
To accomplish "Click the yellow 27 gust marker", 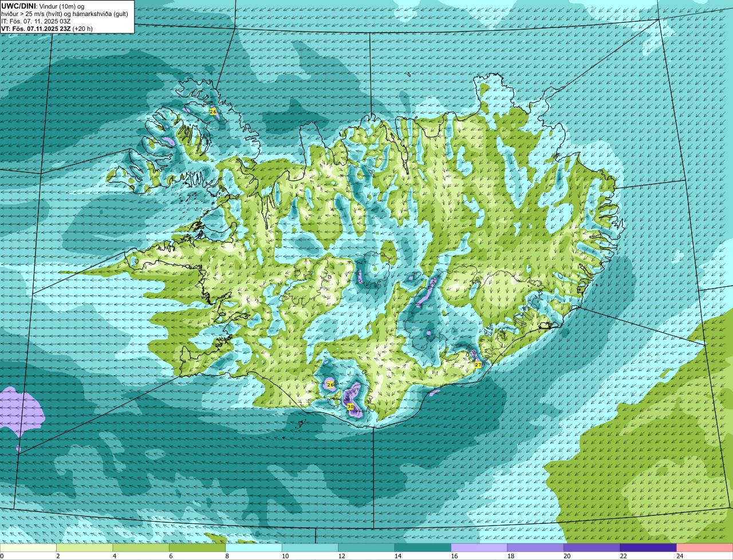I will (478, 365).
